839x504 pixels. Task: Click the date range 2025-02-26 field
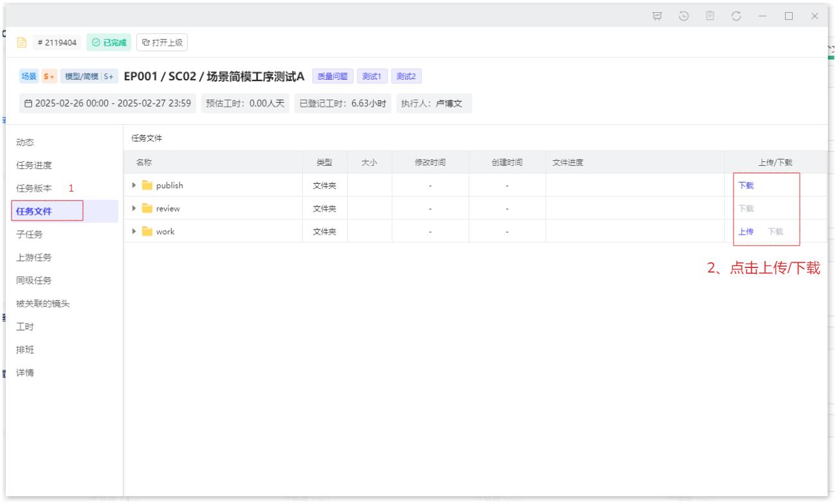[x=107, y=104]
